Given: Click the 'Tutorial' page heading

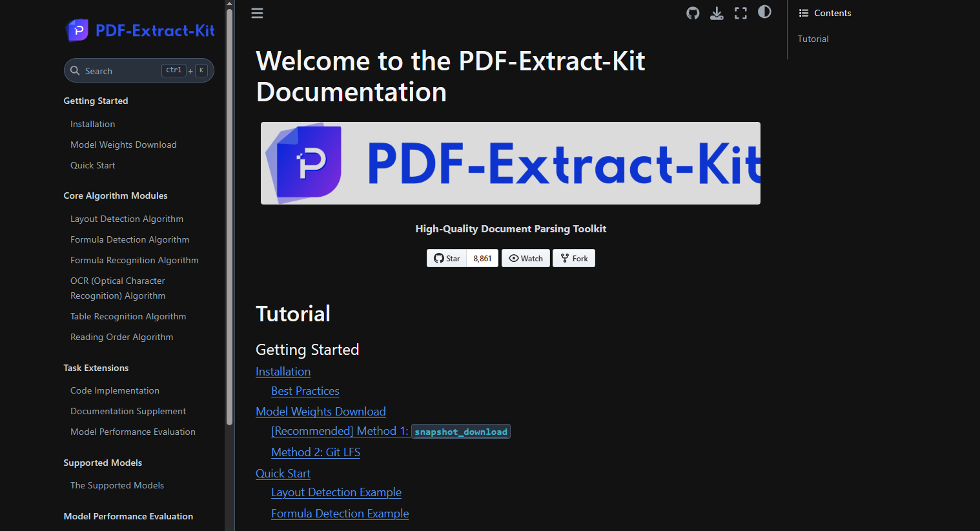Looking at the screenshot, I should (x=293, y=314).
